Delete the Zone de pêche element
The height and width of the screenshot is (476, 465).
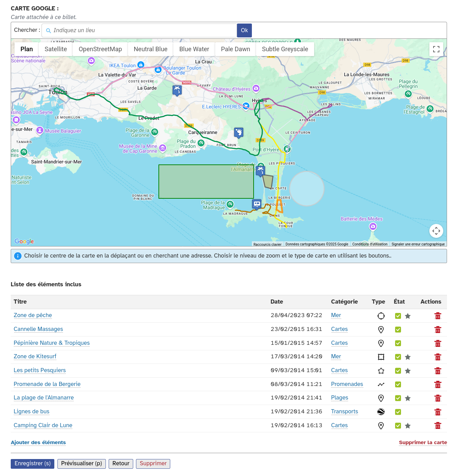[438, 316]
